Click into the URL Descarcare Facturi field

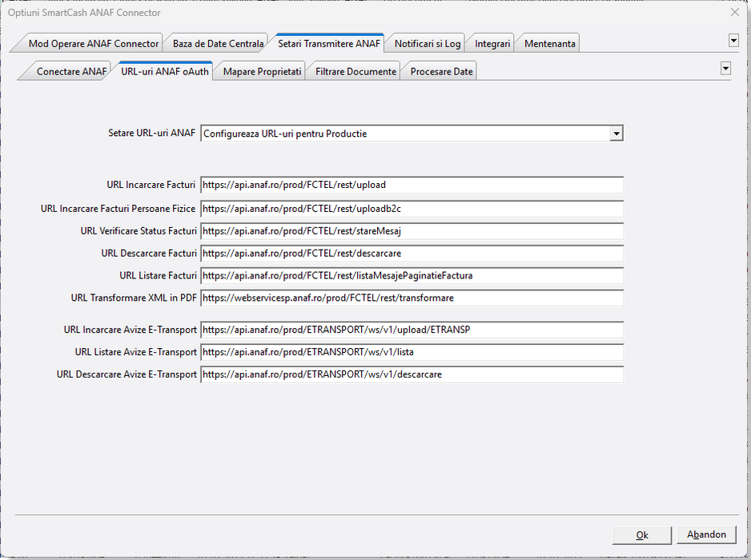click(x=412, y=254)
